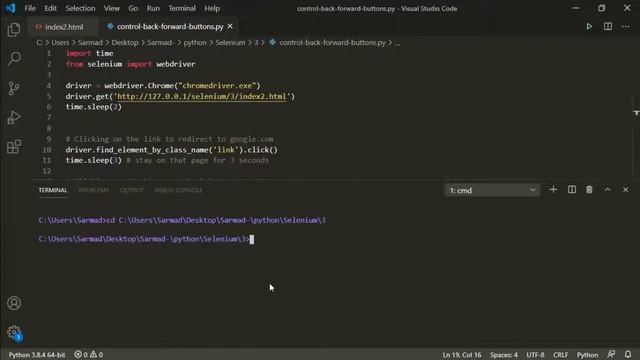Open the Search view in activity bar
This screenshot has width=640, height=360.
point(14,58)
